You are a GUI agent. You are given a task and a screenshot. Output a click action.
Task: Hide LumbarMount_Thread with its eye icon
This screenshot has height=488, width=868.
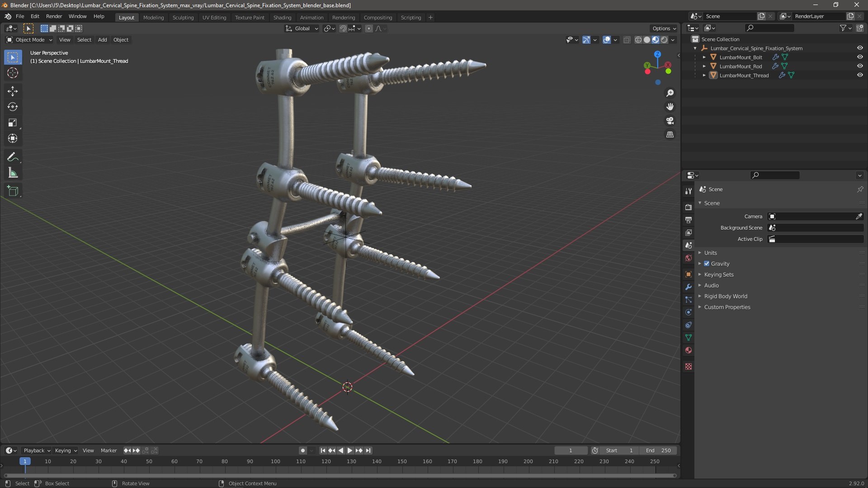coord(860,75)
